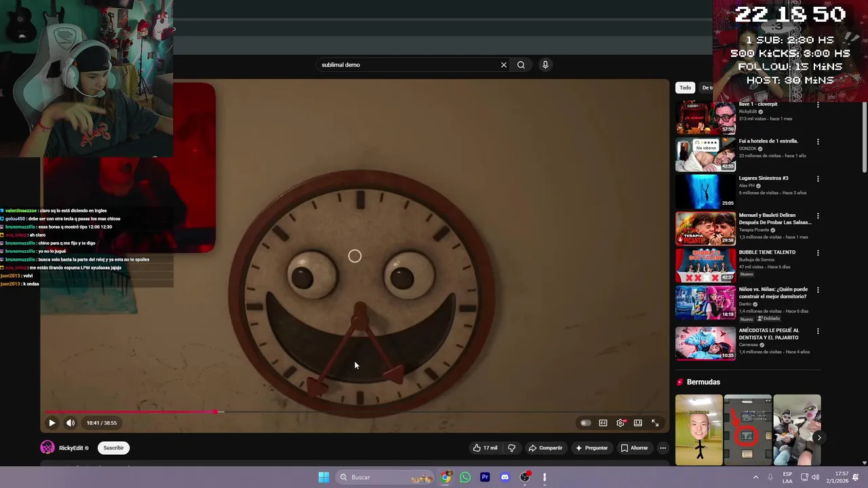Click the 'Terapia Picante' channel name
Screen dimensions: 868x488
754,230
